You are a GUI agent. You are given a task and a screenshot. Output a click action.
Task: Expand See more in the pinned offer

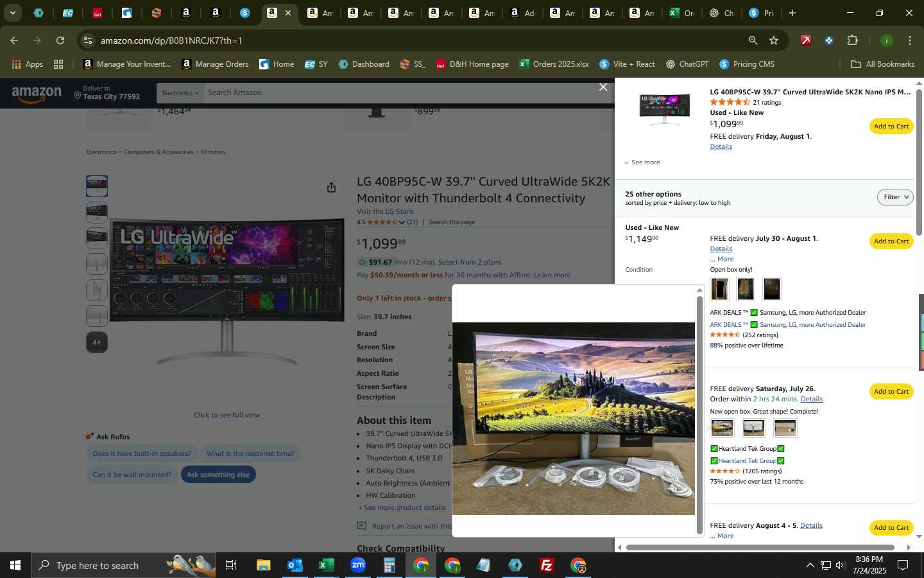point(642,162)
